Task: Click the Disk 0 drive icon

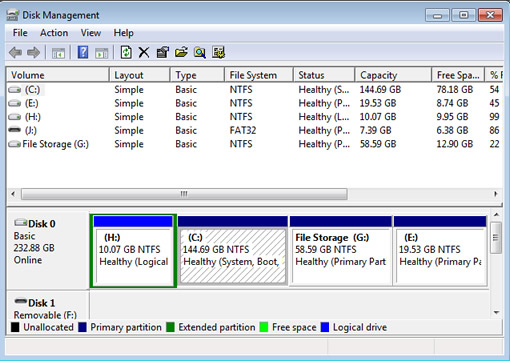Action: [20, 222]
